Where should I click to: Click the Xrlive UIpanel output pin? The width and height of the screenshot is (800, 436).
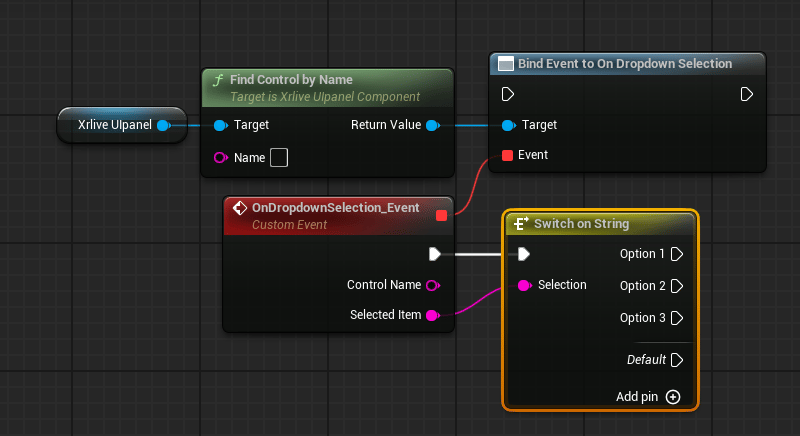coord(164,125)
